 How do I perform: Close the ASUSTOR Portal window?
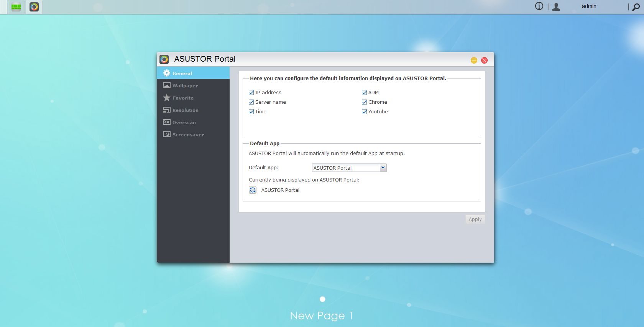click(x=484, y=60)
